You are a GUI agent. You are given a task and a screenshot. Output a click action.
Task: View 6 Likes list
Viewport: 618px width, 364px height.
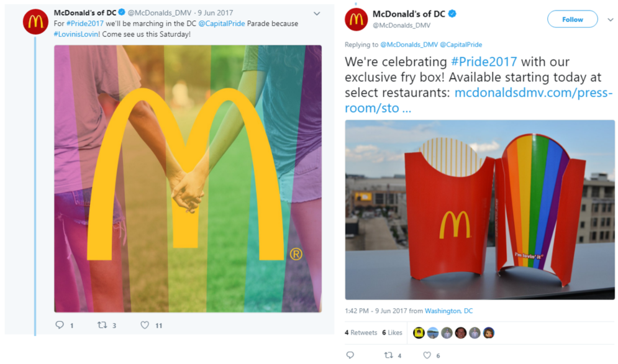(x=392, y=332)
